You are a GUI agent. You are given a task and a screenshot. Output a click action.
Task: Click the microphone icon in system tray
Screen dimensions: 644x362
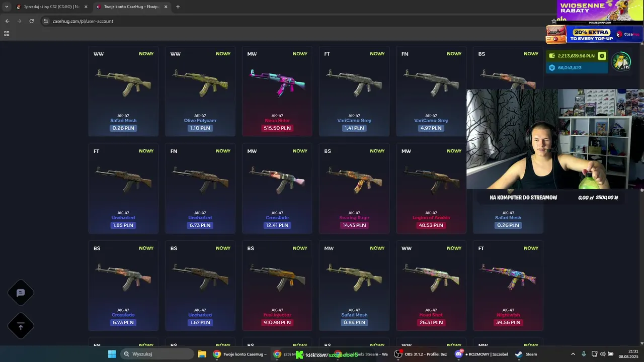coord(584,354)
